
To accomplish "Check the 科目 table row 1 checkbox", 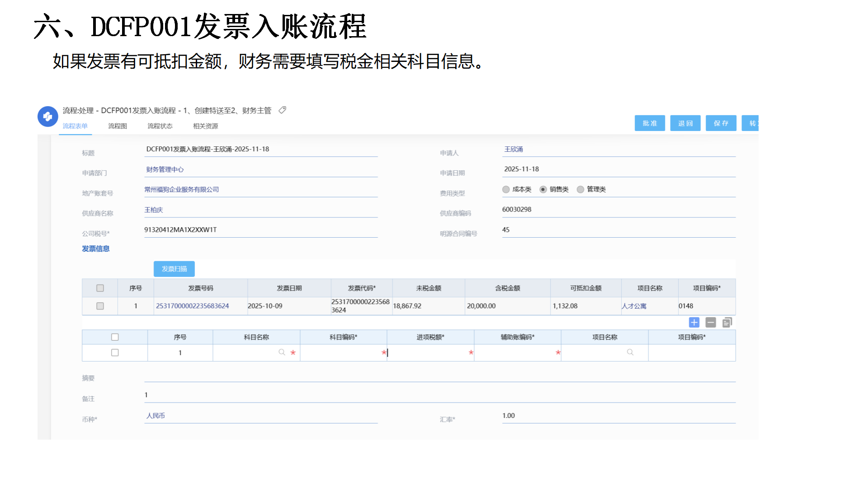I will 115,352.
